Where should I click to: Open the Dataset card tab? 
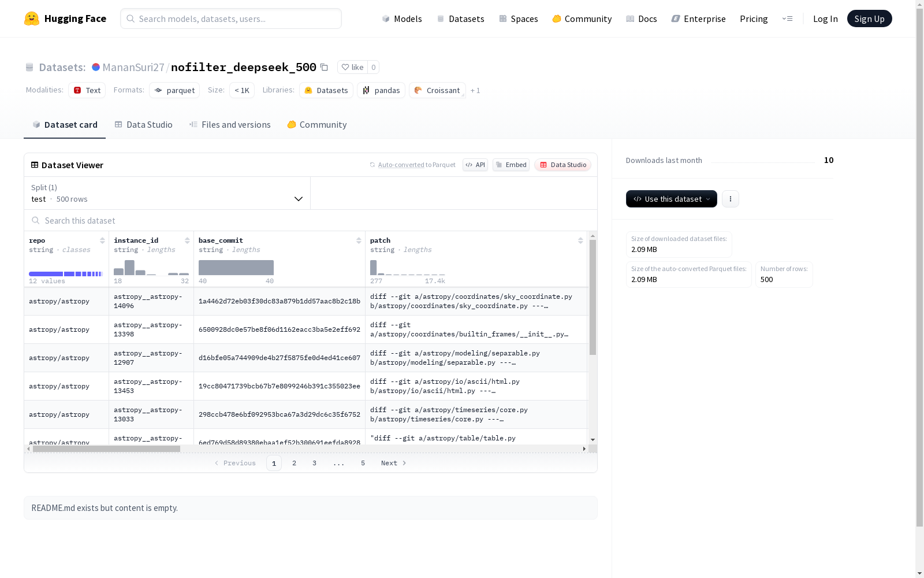tap(65, 124)
